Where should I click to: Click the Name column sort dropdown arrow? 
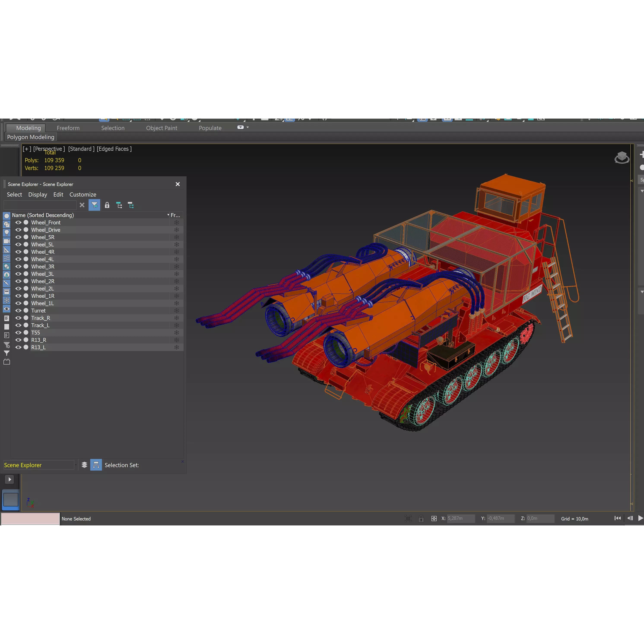168,215
